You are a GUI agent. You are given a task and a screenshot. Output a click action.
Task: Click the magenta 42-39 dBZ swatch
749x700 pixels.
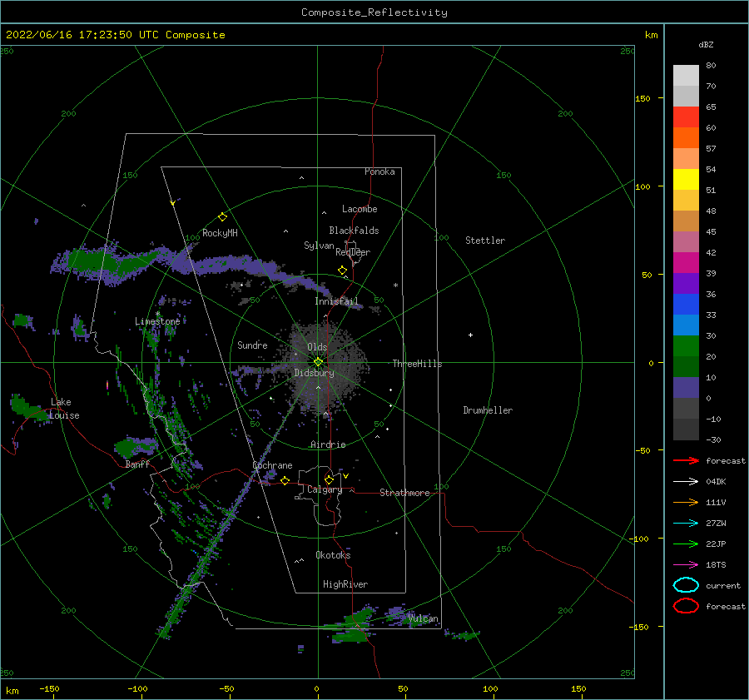[x=686, y=263]
